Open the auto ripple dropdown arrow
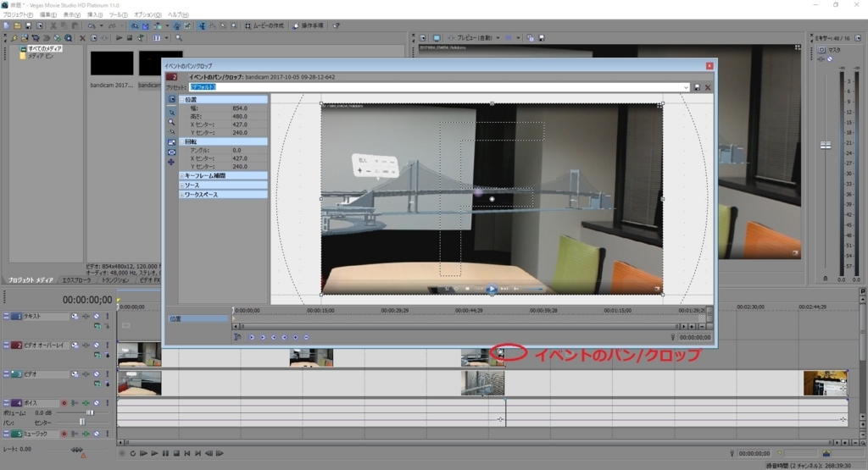This screenshot has height=470, width=868. click(x=167, y=25)
